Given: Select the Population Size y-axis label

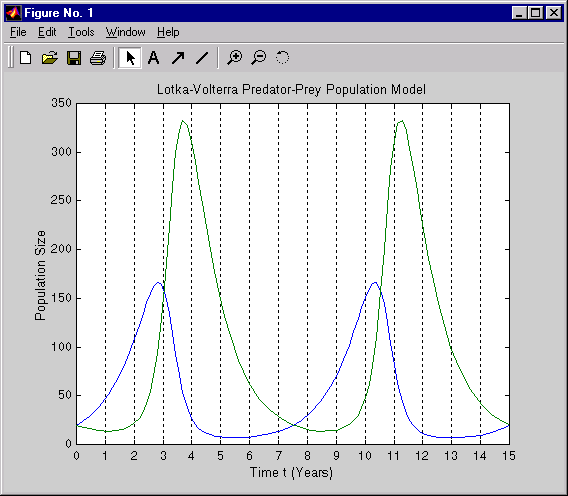Looking at the screenshot, I should 40,275.
